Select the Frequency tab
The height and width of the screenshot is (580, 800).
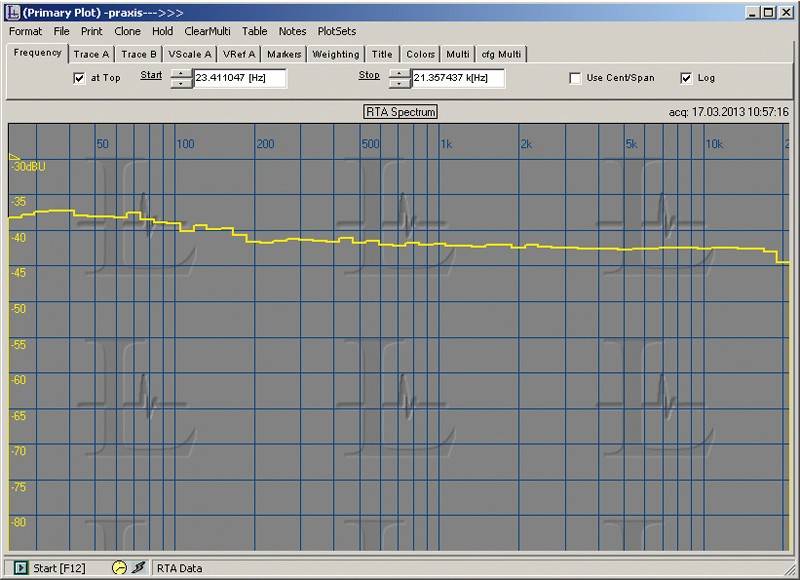(37, 53)
